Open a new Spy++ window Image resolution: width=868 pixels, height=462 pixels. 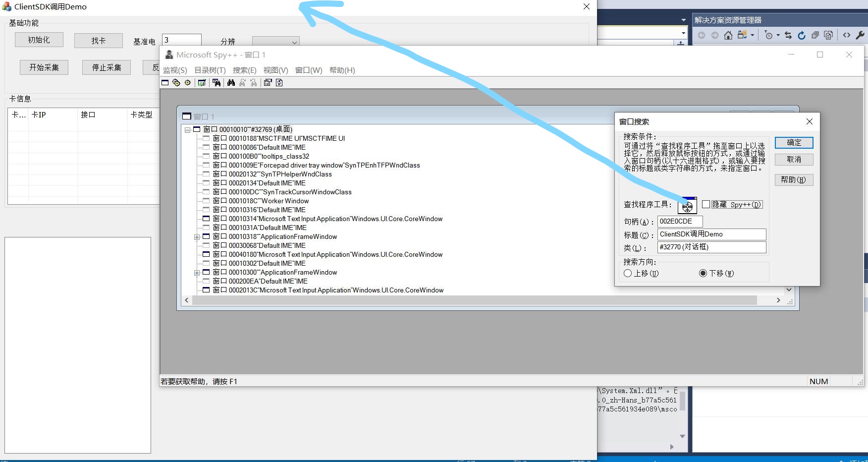tap(165, 82)
